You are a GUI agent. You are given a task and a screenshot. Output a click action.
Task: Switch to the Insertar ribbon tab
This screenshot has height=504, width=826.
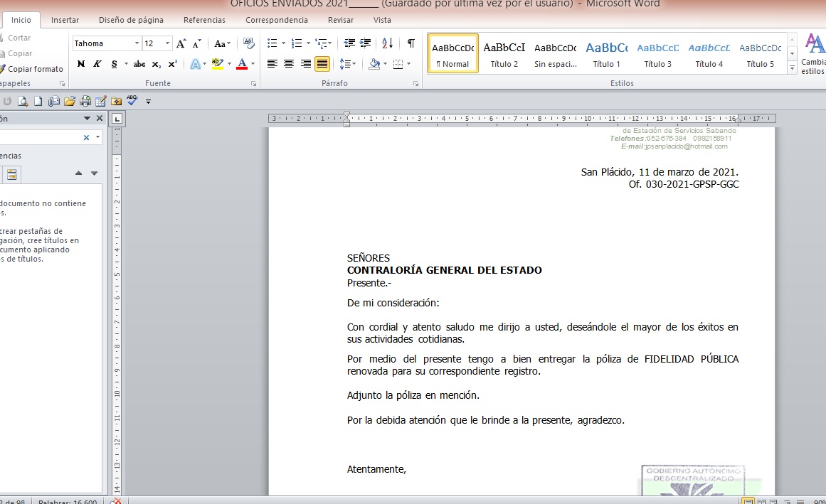point(65,20)
